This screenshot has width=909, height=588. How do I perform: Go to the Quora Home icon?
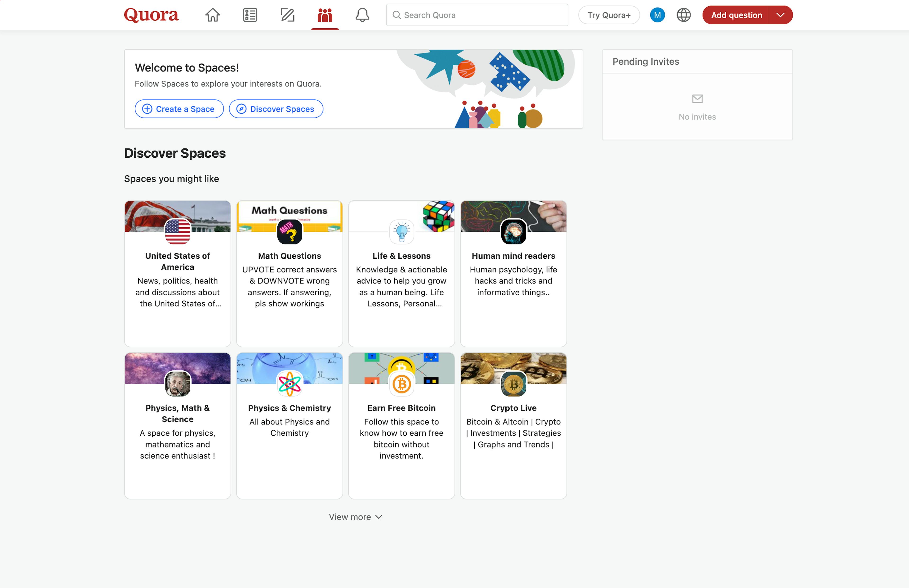[212, 15]
